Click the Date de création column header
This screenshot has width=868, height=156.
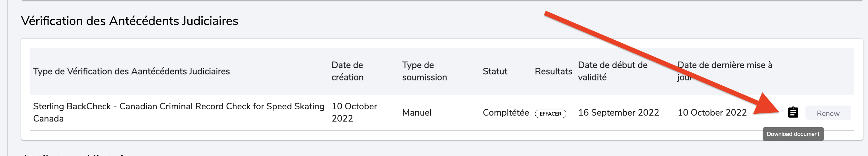click(x=347, y=71)
